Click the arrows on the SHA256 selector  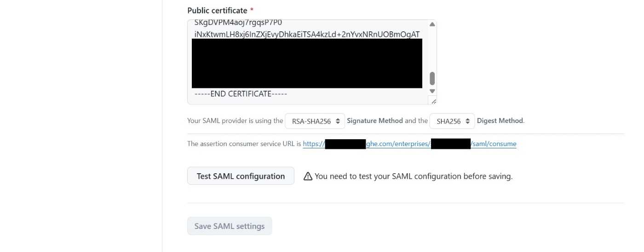click(468, 121)
